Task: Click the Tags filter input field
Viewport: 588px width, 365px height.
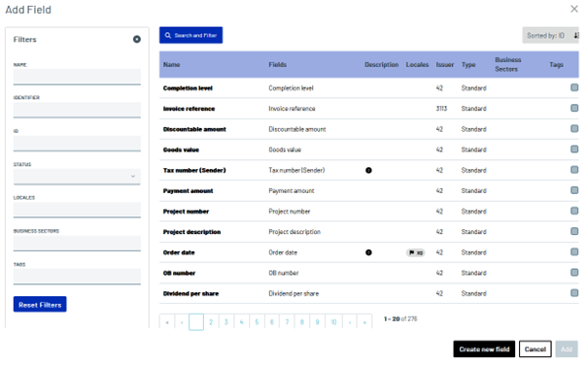Action: (x=77, y=277)
